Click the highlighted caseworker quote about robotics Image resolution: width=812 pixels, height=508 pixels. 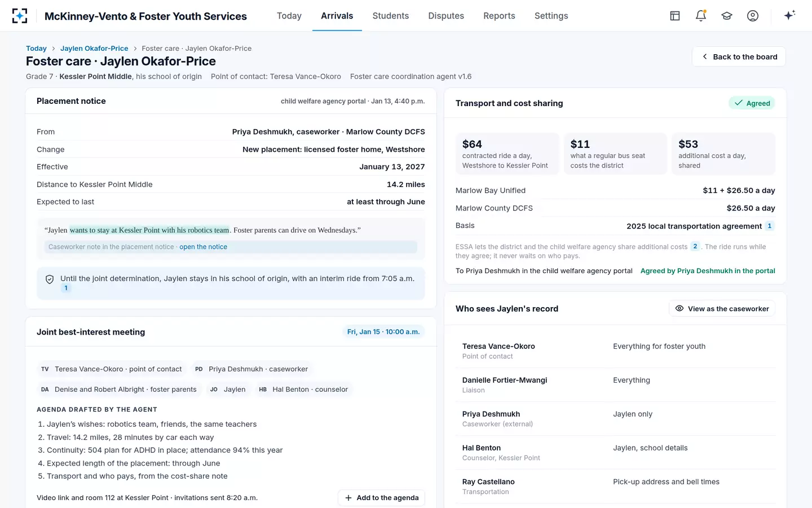149,230
